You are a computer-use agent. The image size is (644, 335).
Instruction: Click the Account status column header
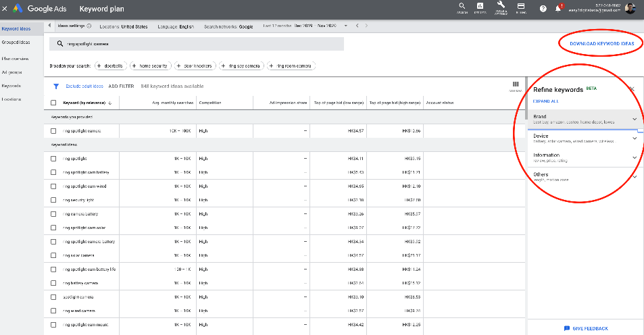pos(440,103)
